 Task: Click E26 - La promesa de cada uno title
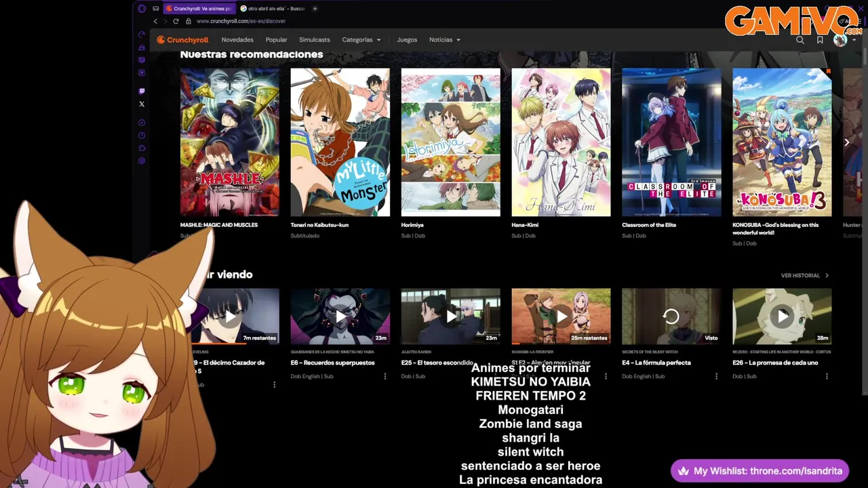tap(775, 363)
